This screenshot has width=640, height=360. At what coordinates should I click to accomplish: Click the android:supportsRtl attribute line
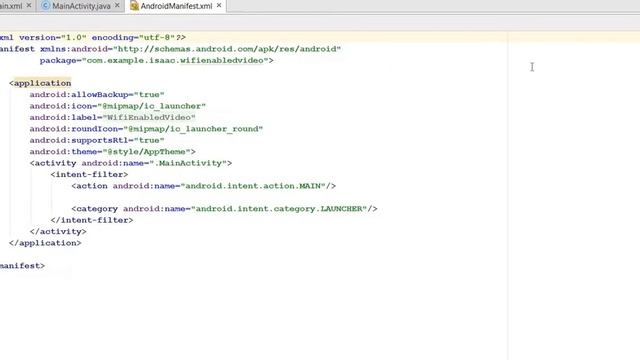coord(97,140)
